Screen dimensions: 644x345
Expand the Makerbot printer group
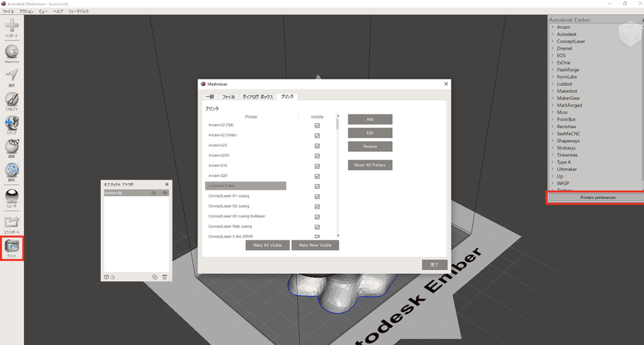(552, 91)
